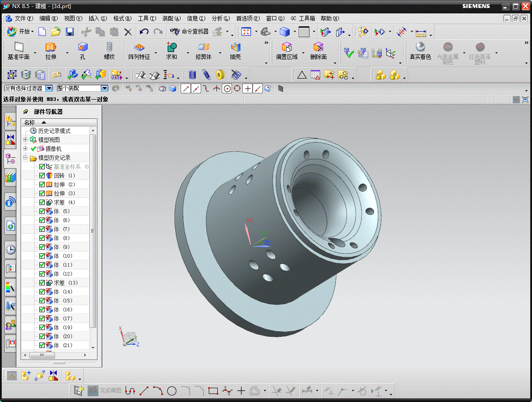Open the 分析 menu
This screenshot has height=402, width=532.
220,18
